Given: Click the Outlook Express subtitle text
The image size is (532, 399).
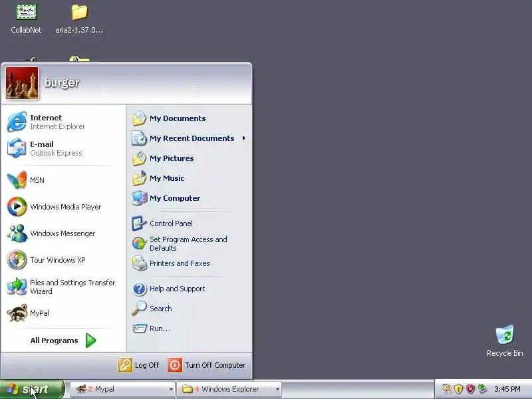Looking at the screenshot, I should 56,153.
